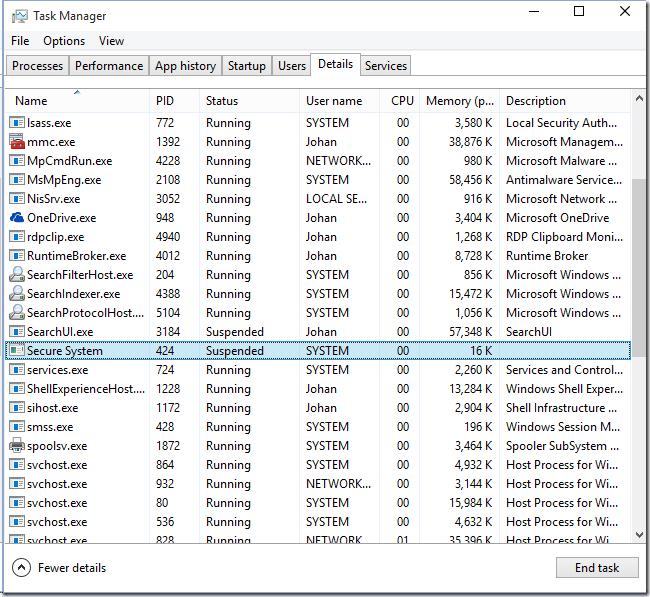Select the SearchUI.exe suspended process row
Viewport: 650px width, 597px height.
click(300, 332)
